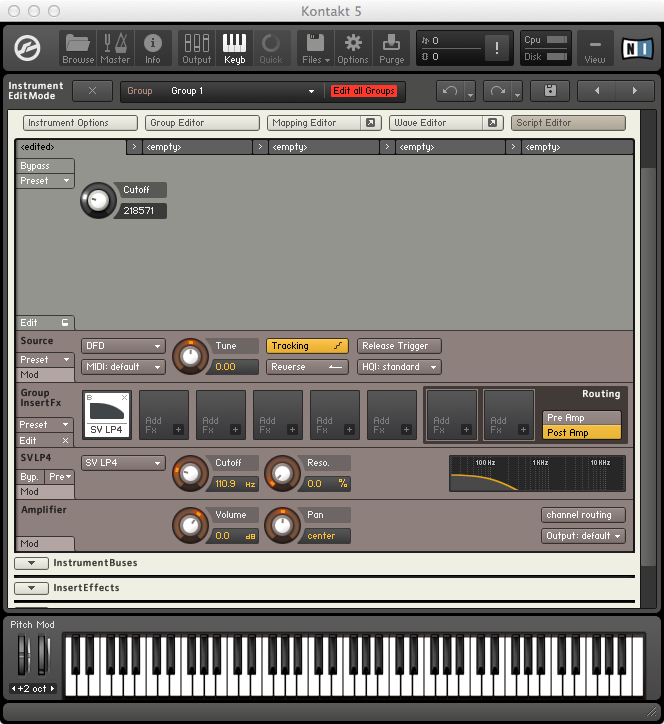
Task: Enable the Reverse playback button
Action: pyautogui.click(x=307, y=367)
